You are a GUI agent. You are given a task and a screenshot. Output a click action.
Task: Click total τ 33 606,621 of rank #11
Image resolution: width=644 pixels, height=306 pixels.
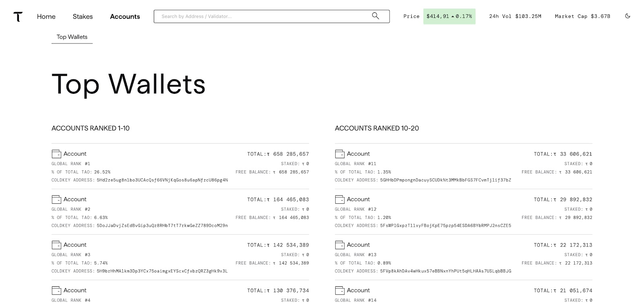(563, 154)
